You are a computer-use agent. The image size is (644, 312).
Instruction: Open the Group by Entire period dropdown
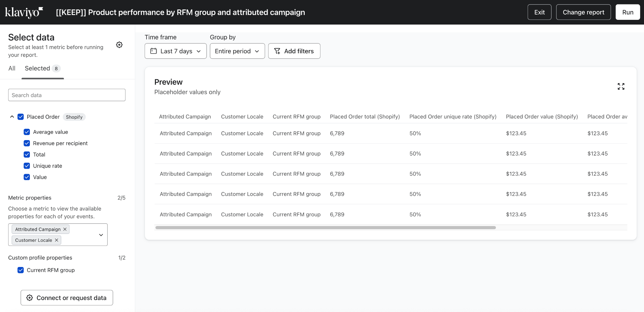click(237, 51)
